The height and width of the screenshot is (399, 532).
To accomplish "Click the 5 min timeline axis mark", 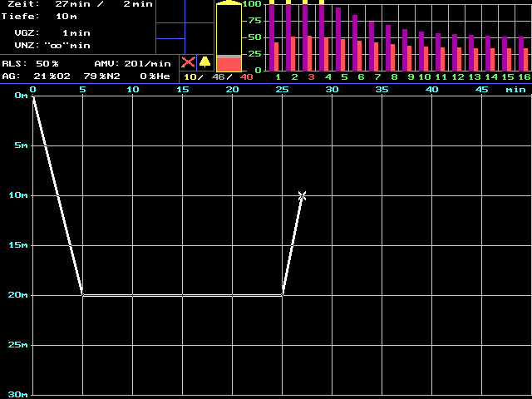I will pyautogui.click(x=82, y=89).
